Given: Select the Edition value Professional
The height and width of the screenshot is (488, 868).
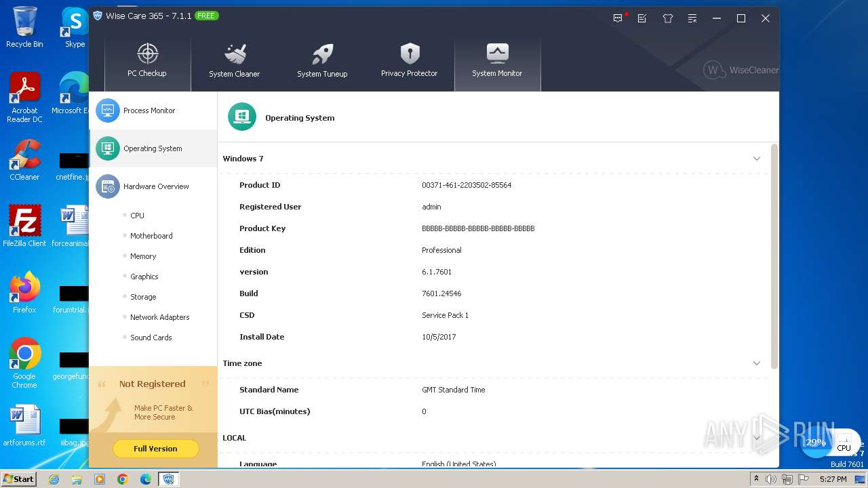Looking at the screenshot, I should pos(441,250).
